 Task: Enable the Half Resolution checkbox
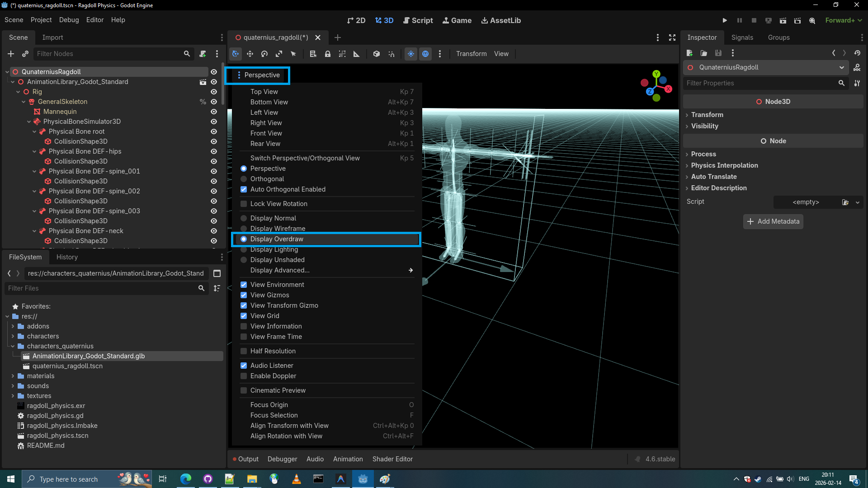tap(244, 351)
